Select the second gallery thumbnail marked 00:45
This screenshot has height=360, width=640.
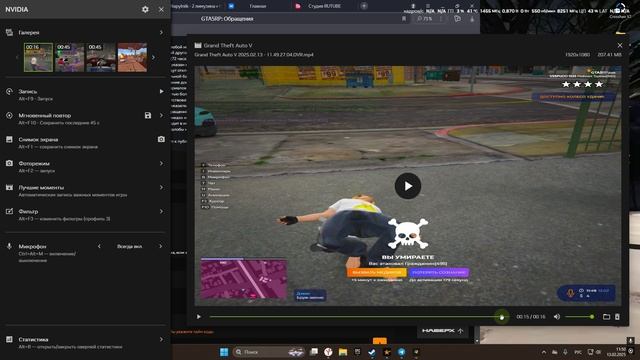(x=70, y=58)
